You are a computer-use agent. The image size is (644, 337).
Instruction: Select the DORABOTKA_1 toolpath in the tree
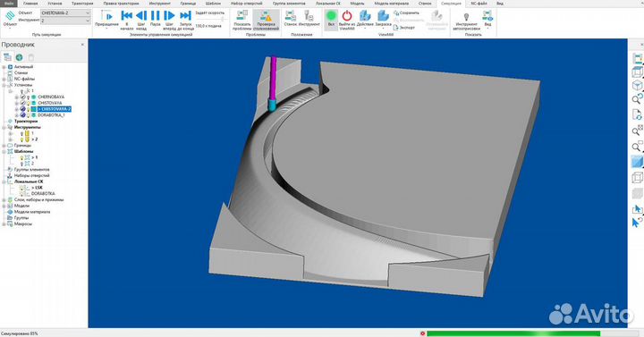tap(51, 115)
